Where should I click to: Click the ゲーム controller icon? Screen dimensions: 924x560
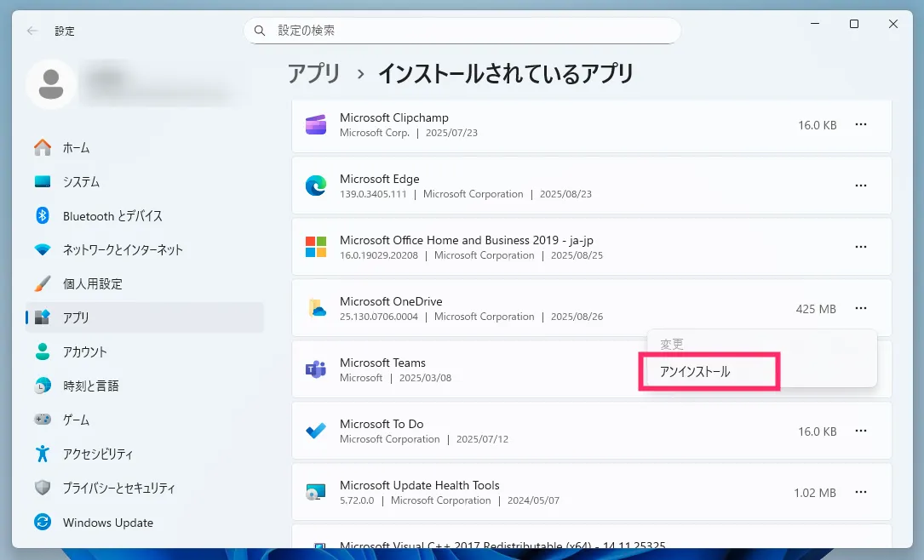(x=43, y=420)
